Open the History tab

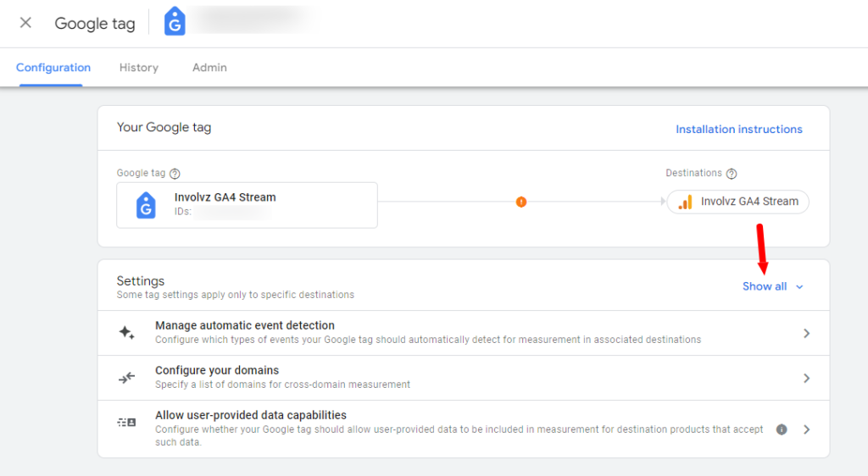[x=139, y=68]
